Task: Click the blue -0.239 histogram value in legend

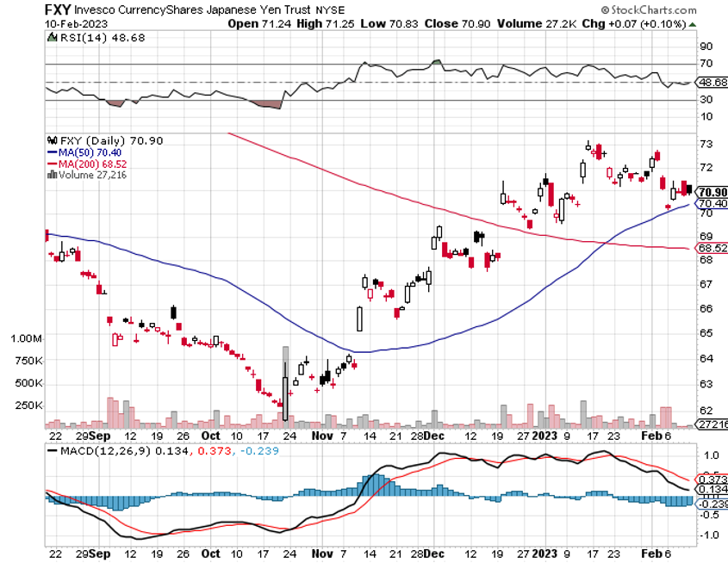Action: (x=259, y=451)
